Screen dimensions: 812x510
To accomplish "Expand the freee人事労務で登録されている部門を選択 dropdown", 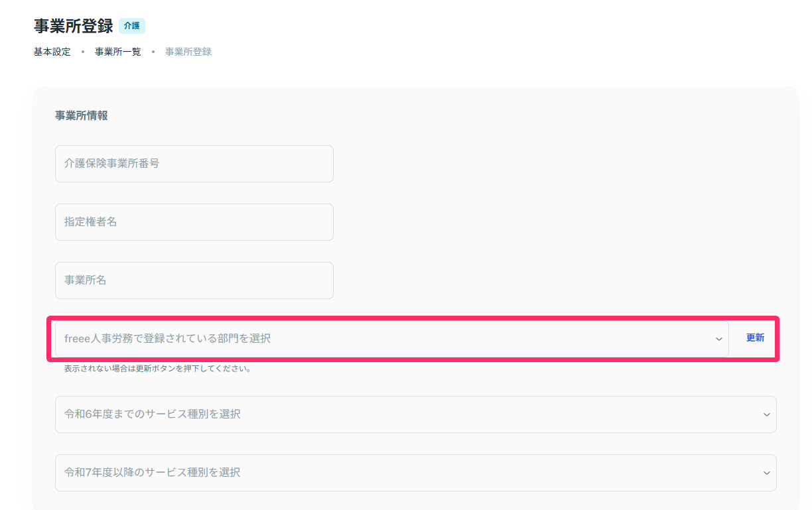I will click(391, 339).
